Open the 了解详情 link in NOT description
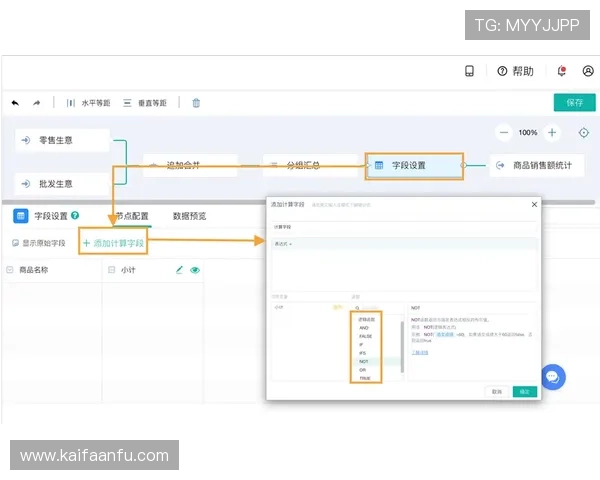This screenshot has height=480, width=600. pos(420,353)
